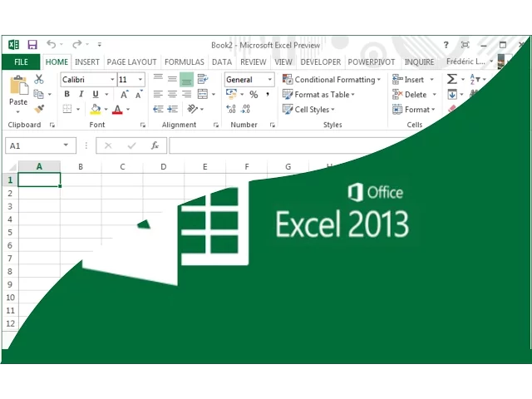Image resolution: width=532 pixels, height=399 pixels.
Task: Click the Increase Indent icon
Action: point(172,109)
